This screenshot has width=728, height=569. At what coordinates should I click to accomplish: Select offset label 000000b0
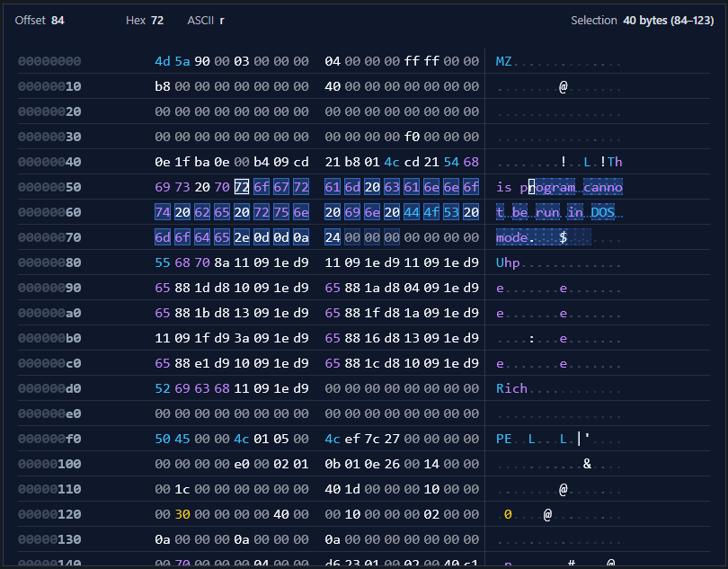(49, 338)
